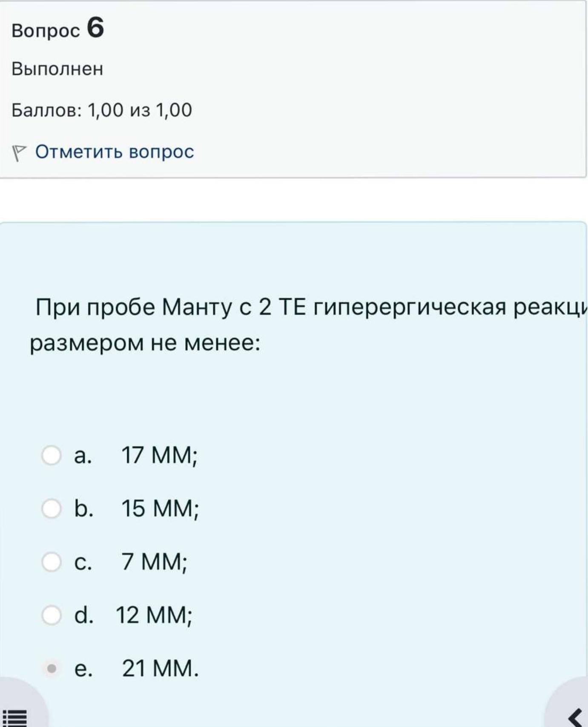Click the 15 ММ answer label
Viewport: 588px width, 727px height.
160,509
